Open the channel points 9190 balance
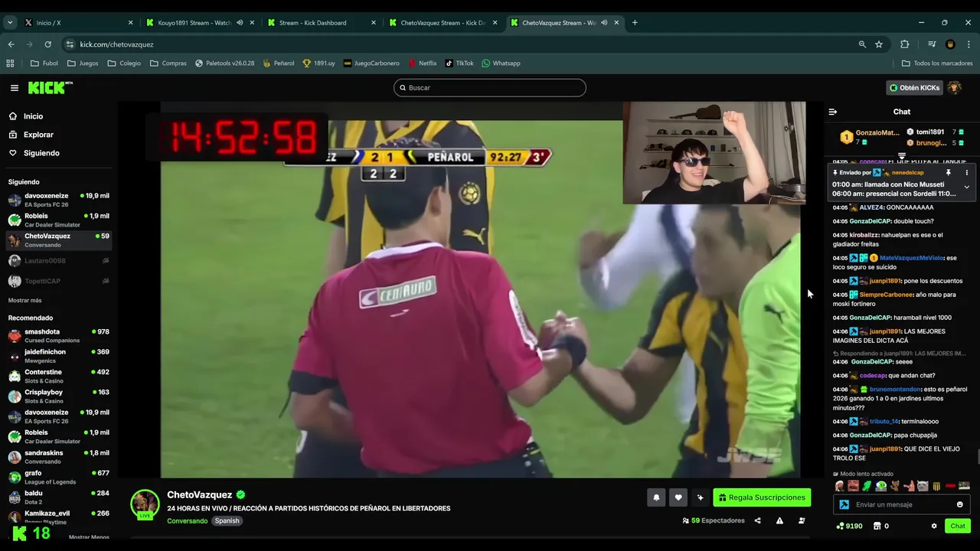 point(849,526)
